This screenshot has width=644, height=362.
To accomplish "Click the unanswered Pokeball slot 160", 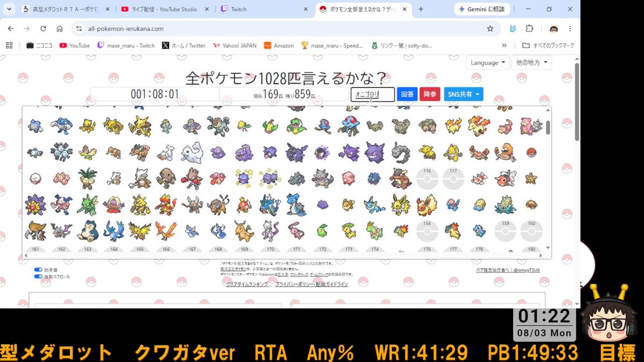I will pyautogui.click(x=531, y=230).
